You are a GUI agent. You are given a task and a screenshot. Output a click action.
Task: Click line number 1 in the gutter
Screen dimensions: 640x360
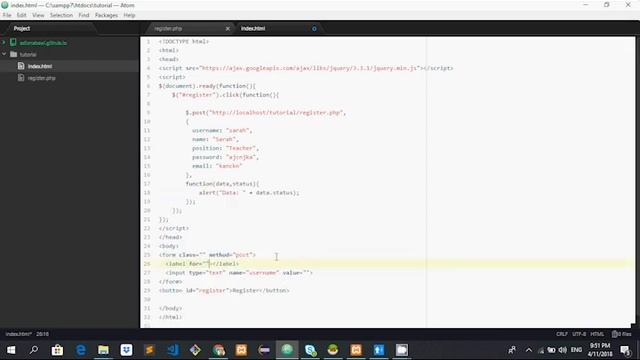[148, 42]
